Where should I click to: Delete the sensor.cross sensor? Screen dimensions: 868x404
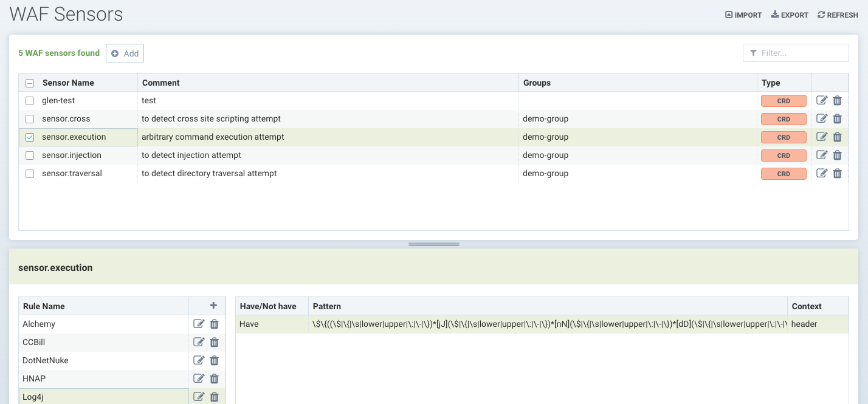pyautogui.click(x=837, y=119)
